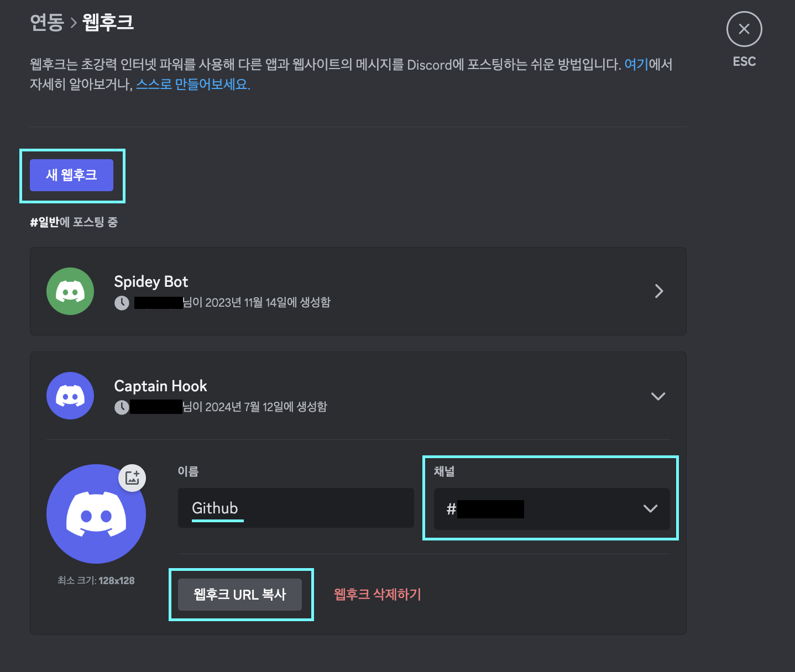
Task: Click the clock icon under Spidey Bot
Action: coord(122,303)
